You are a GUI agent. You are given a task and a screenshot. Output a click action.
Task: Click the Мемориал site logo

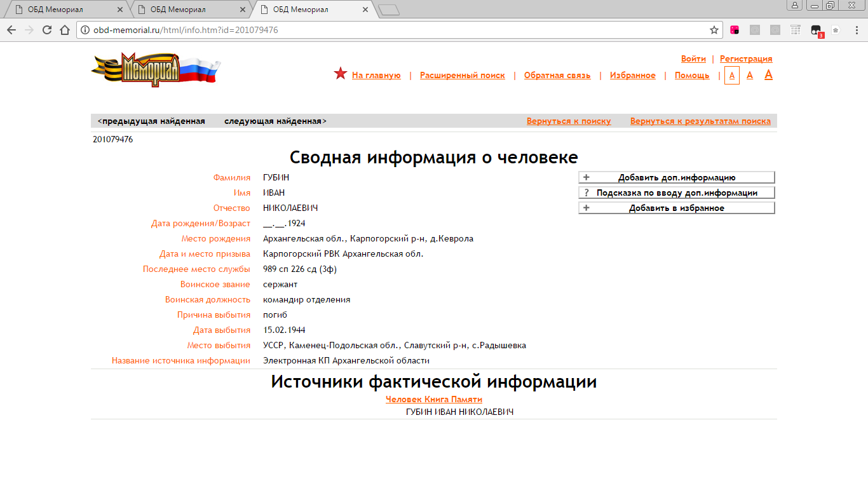coord(156,69)
